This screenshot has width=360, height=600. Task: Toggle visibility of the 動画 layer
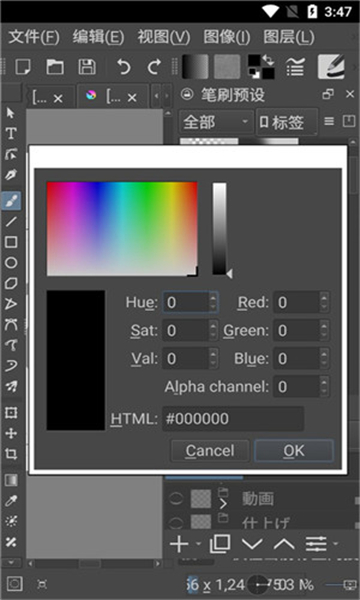pos(176,499)
